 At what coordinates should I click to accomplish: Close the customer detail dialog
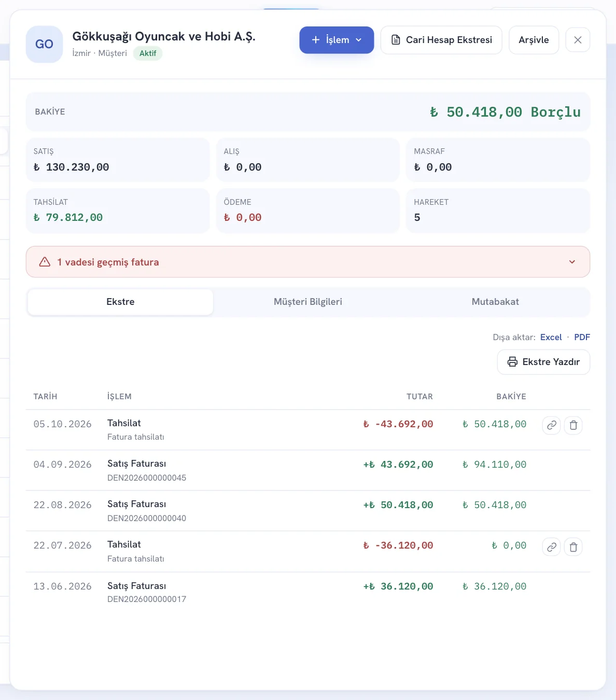coord(578,40)
